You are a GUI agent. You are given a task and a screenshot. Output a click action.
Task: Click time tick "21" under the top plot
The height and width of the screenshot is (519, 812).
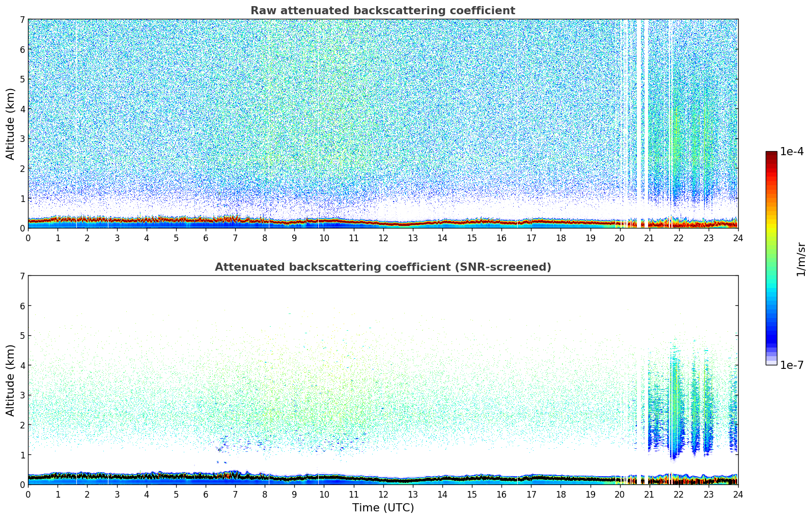tap(649, 238)
